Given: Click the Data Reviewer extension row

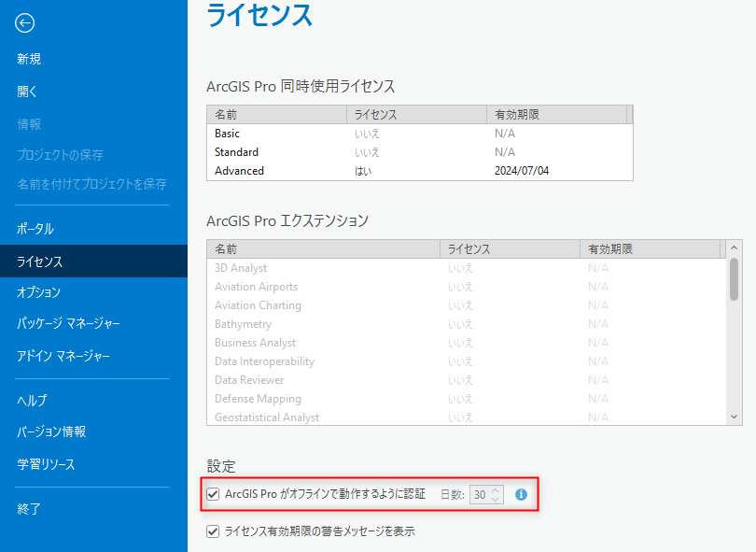Looking at the screenshot, I should click(467, 380).
